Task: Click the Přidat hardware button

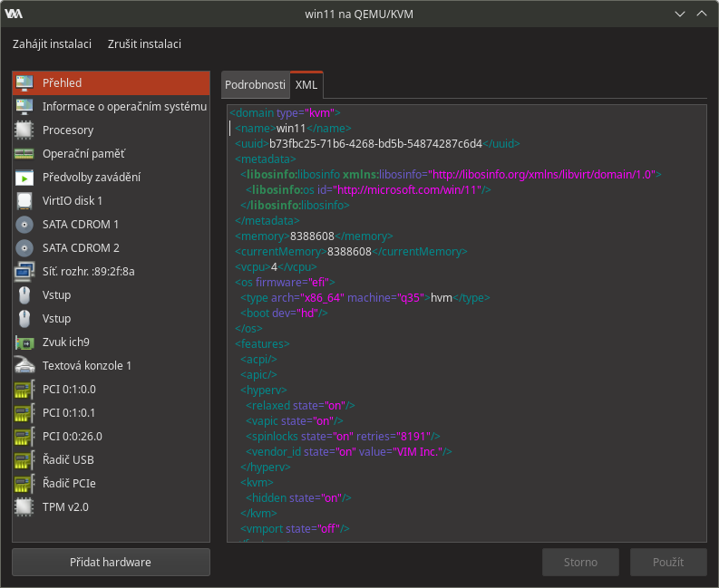Action: (x=111, y=562)
